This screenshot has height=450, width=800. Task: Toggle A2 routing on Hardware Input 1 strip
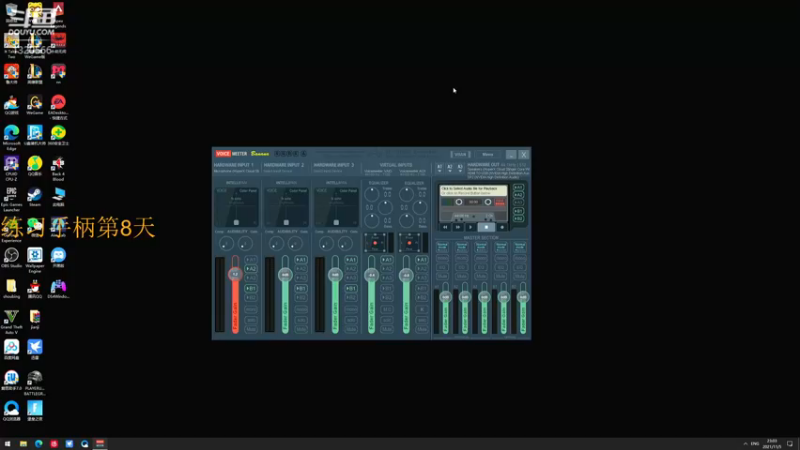pos(251,269)
